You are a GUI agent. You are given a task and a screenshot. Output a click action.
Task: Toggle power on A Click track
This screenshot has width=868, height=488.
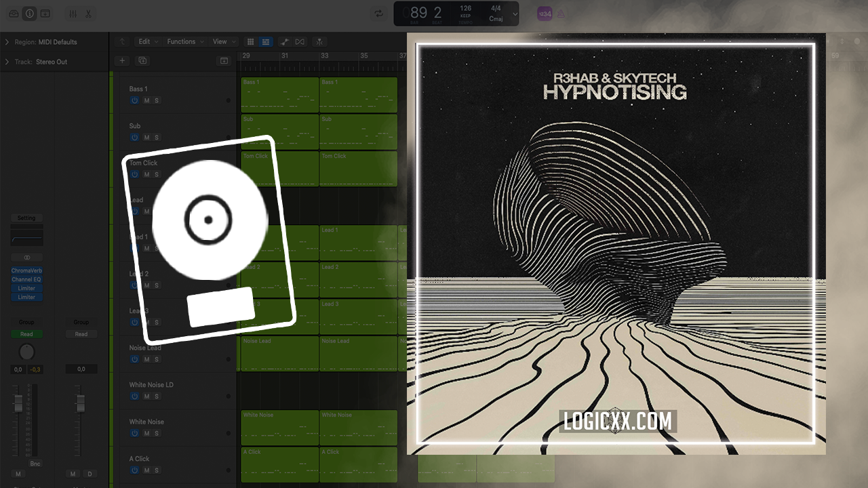134,470
